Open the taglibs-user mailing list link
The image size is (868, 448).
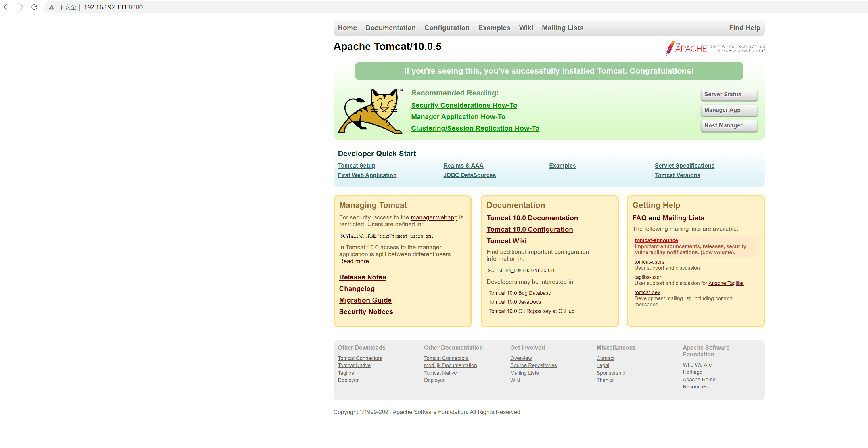[648, 277]
